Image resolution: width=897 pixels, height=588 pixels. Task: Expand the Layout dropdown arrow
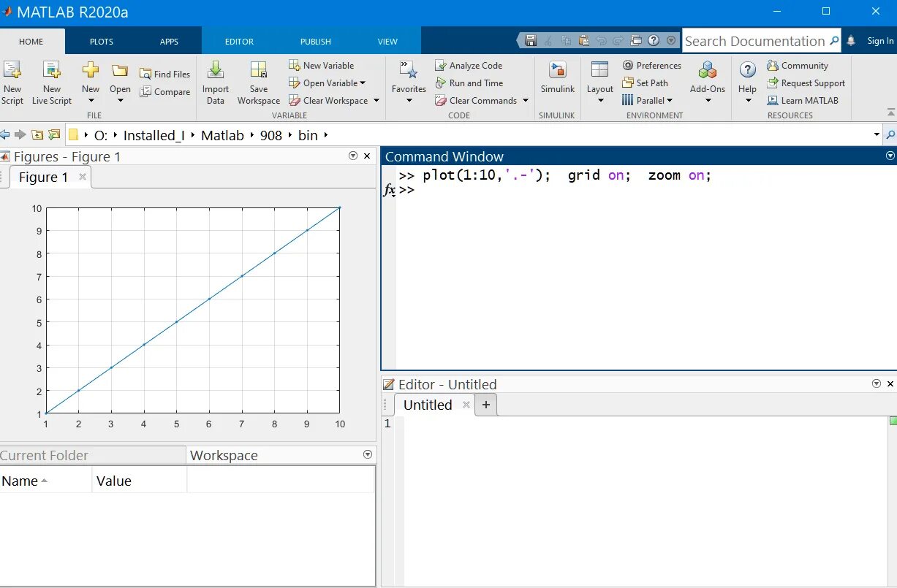[600, 101]
